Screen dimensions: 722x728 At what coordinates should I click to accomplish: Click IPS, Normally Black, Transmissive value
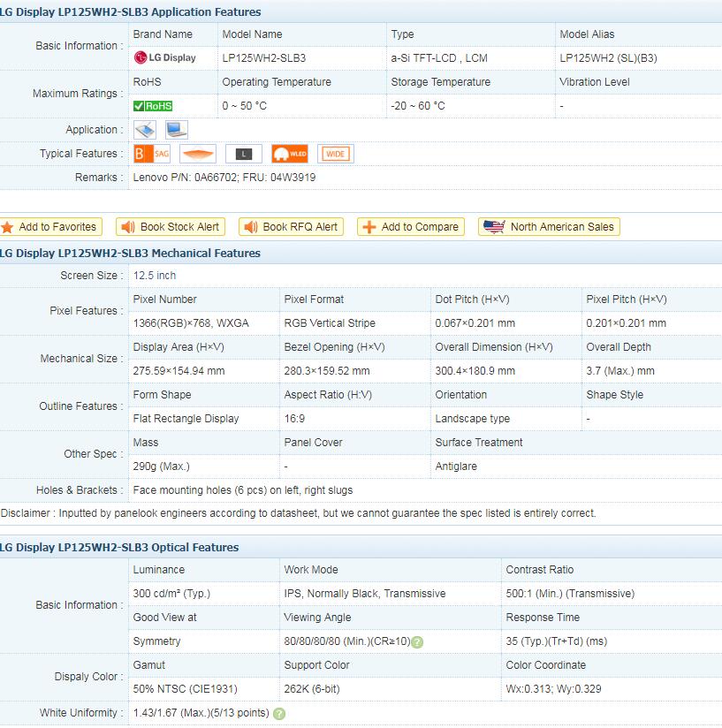coord(365,594)
